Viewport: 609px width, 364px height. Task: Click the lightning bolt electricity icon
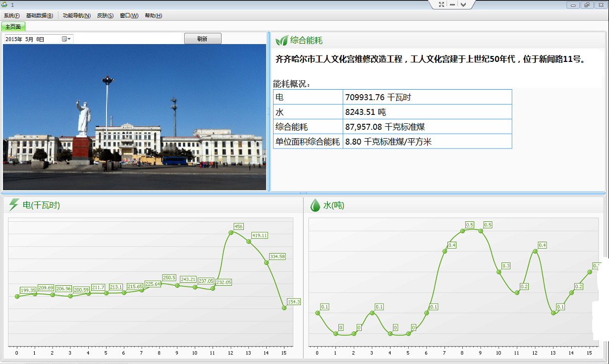pyautogui.click(x=14, y=205)
